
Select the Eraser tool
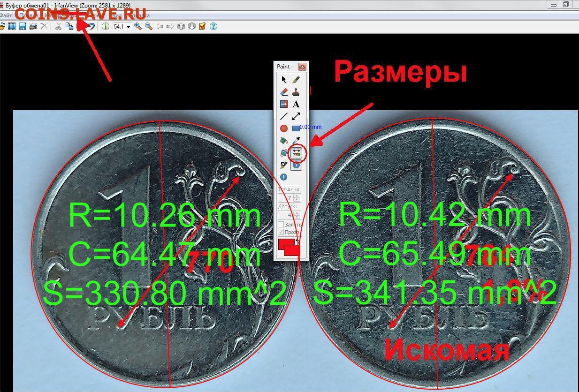coord(284,92)
